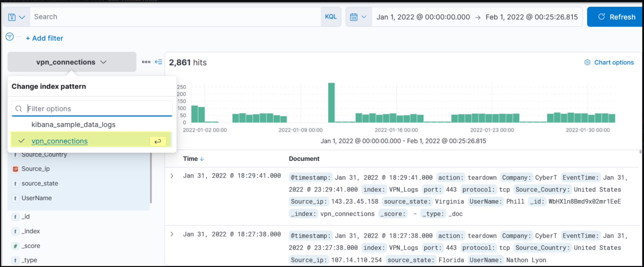
Task: Click the text type icon beside _id
Action: (x=15, y=217)
